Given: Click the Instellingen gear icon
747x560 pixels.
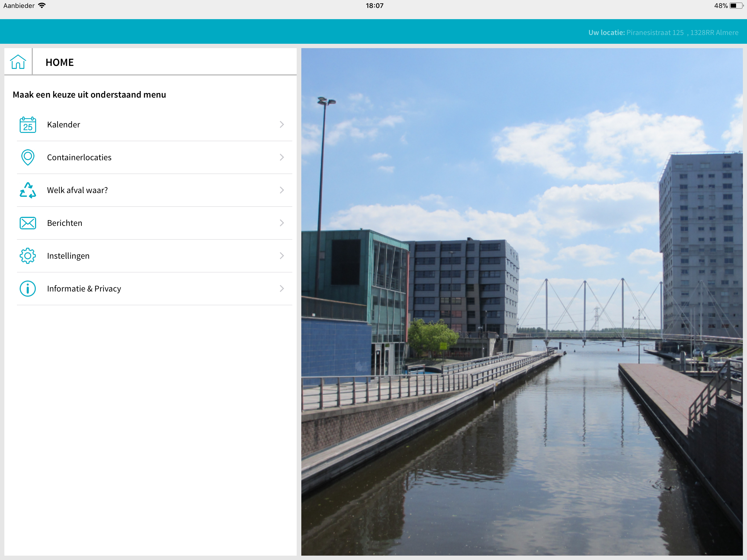Looking at the screenshot, I should [28, 256].
